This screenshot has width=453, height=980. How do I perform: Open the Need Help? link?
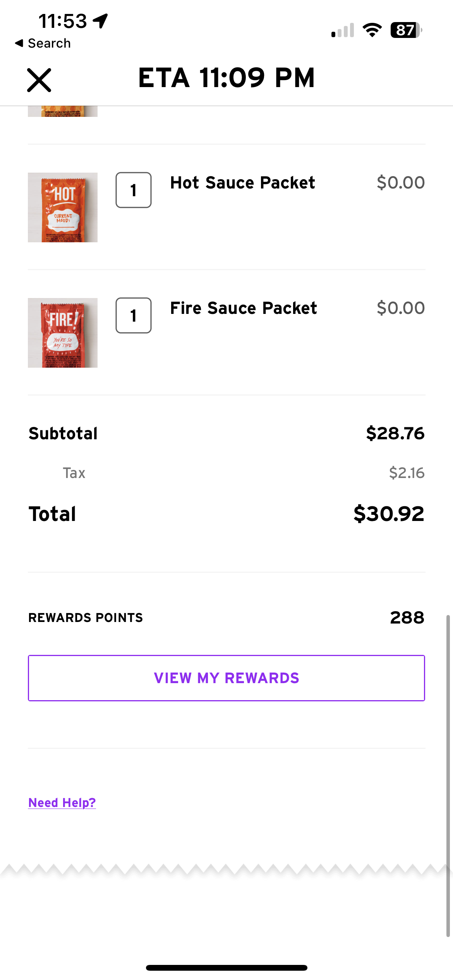[x=62, y=803]
